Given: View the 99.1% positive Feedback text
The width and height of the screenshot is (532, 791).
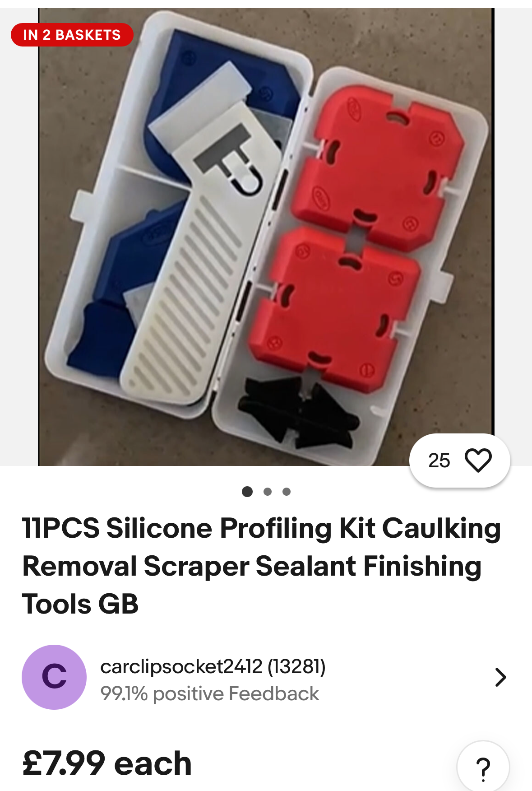Looking at the screenshot, I should point(209,693).
